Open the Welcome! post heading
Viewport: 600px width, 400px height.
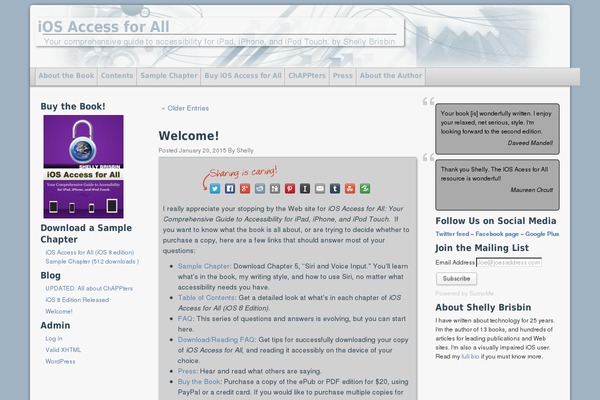[189, 136]
